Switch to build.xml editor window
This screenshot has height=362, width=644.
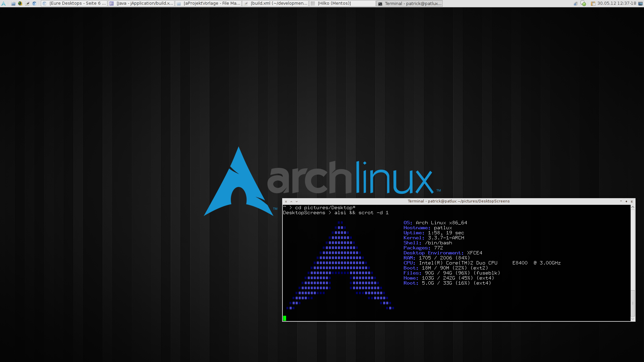[275, 3]
